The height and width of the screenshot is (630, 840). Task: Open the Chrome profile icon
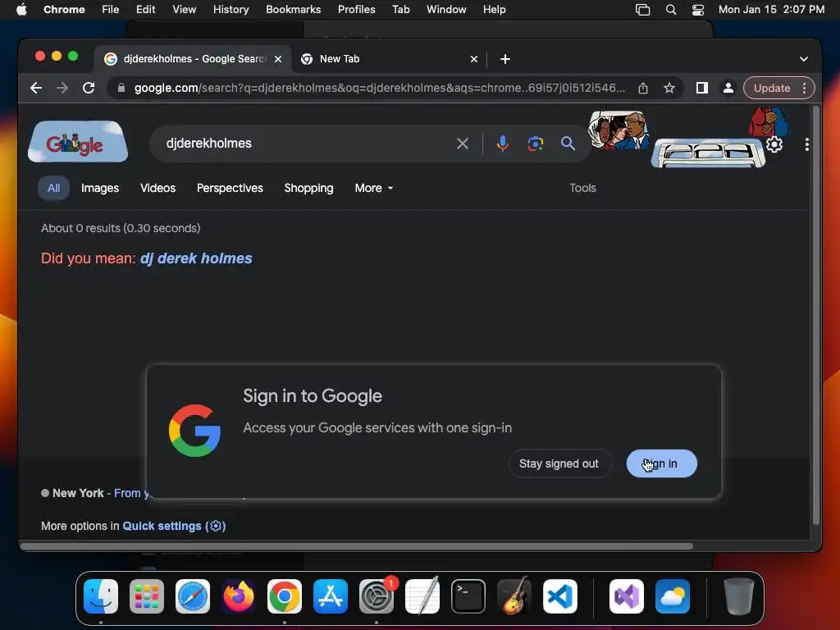(x=728, y=88)
